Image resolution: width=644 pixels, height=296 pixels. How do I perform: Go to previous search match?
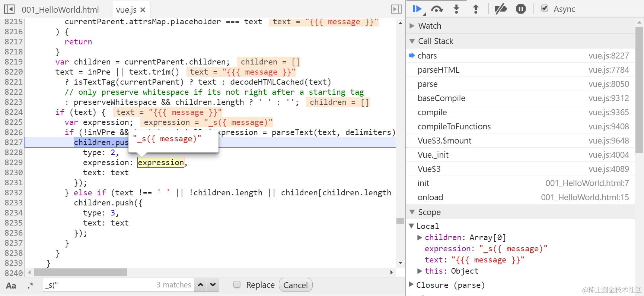point(200,285)
